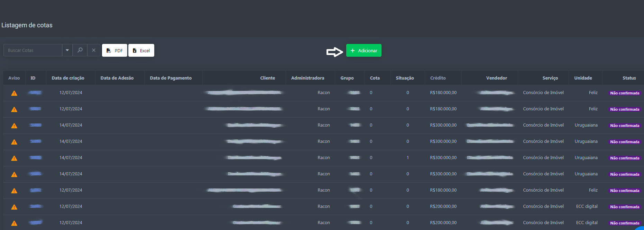Screen dimensions: 644x230
Task: Click the magnifying glass search icon
Action: tap(80, 50)
